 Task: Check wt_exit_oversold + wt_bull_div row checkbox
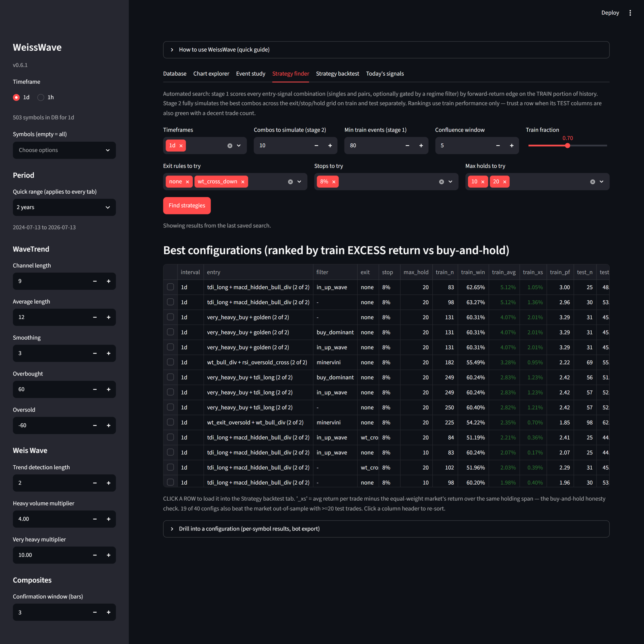coord(171,422)
